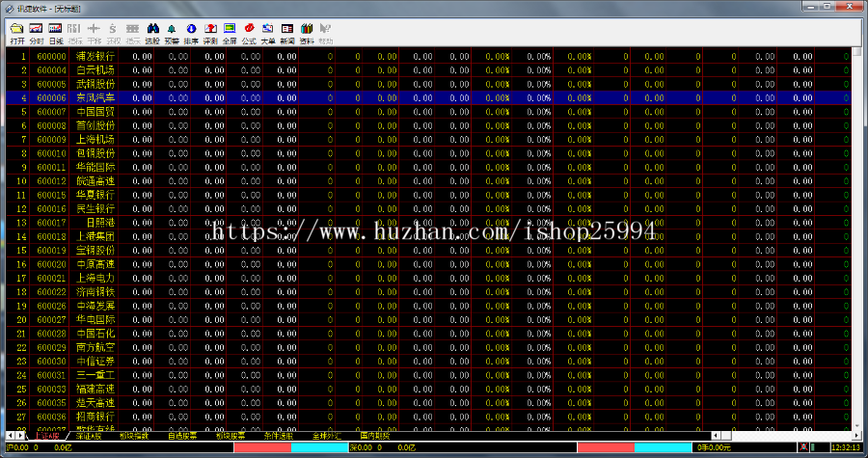Click stock code 600018

coord(51,237)
